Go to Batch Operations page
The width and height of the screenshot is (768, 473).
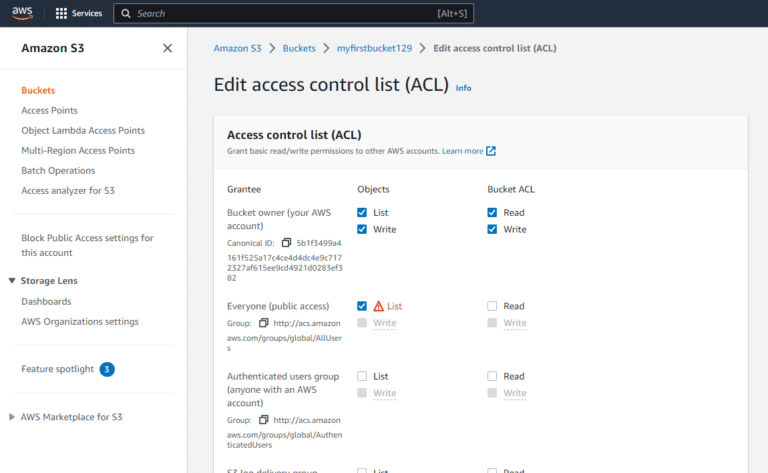pos(58,170)
